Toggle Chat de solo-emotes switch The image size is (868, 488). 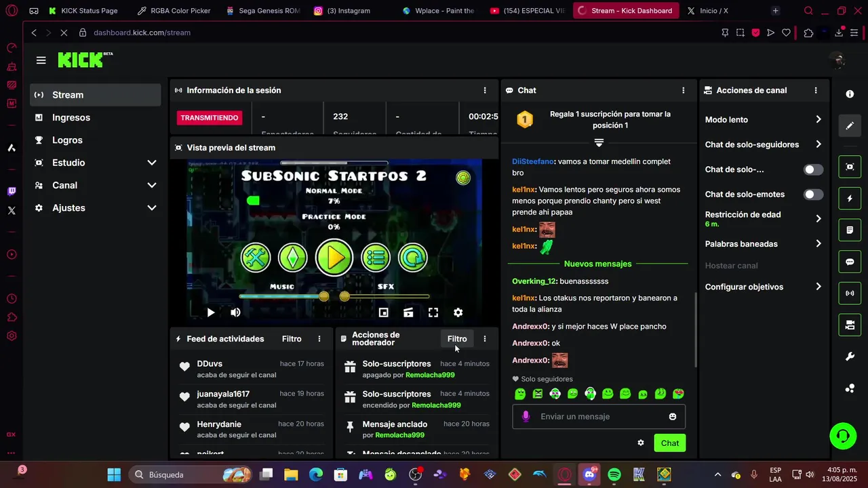click(814, 195)
